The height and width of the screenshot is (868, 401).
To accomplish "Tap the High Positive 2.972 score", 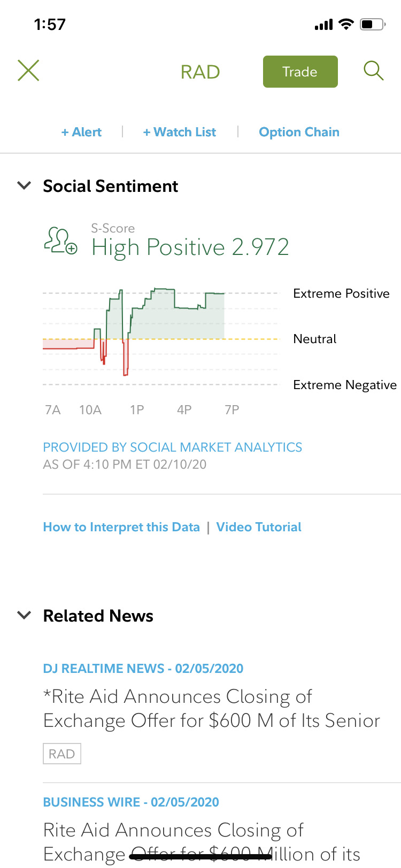I will point(190,247).
